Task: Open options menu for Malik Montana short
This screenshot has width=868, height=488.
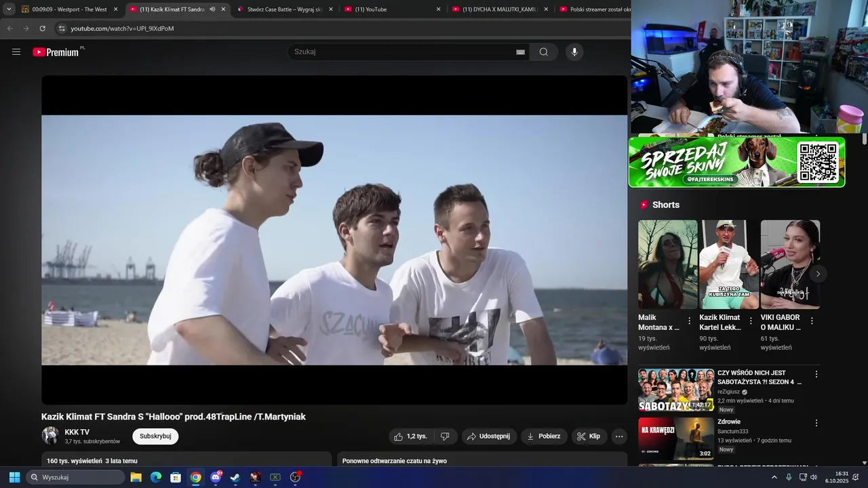Action: click(x=690, y=321)
